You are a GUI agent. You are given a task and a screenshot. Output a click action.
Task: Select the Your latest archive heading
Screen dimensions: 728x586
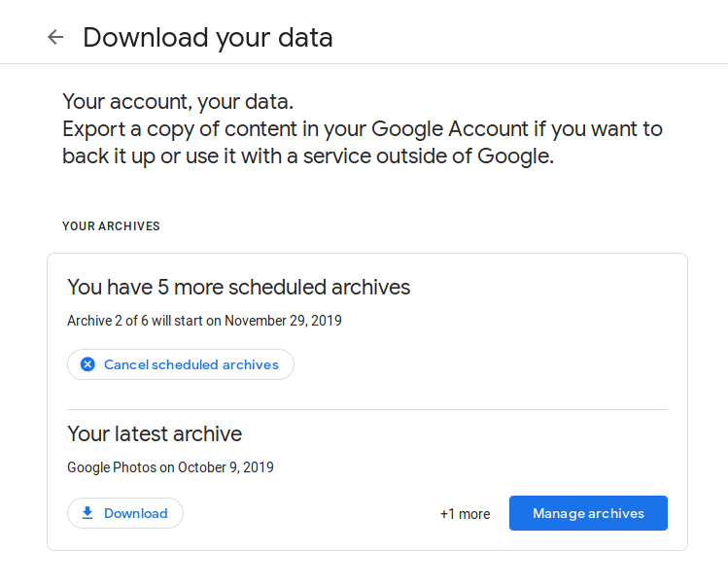(155, 433)
